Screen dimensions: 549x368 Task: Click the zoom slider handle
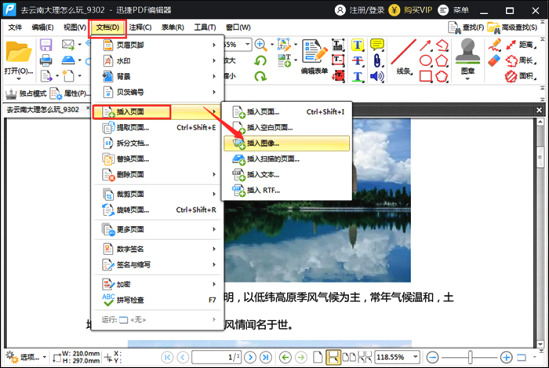pyautogui.click(x=470, y=357)
